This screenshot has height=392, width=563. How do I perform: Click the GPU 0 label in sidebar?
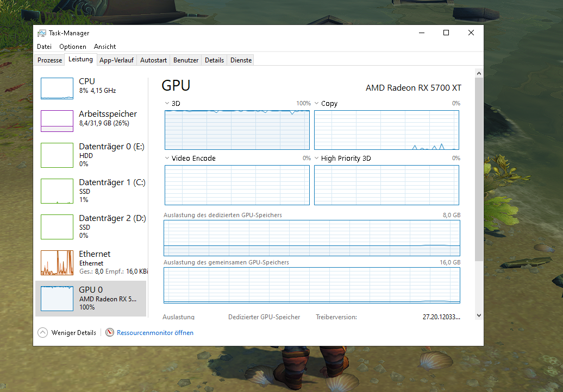click(91, 290)
